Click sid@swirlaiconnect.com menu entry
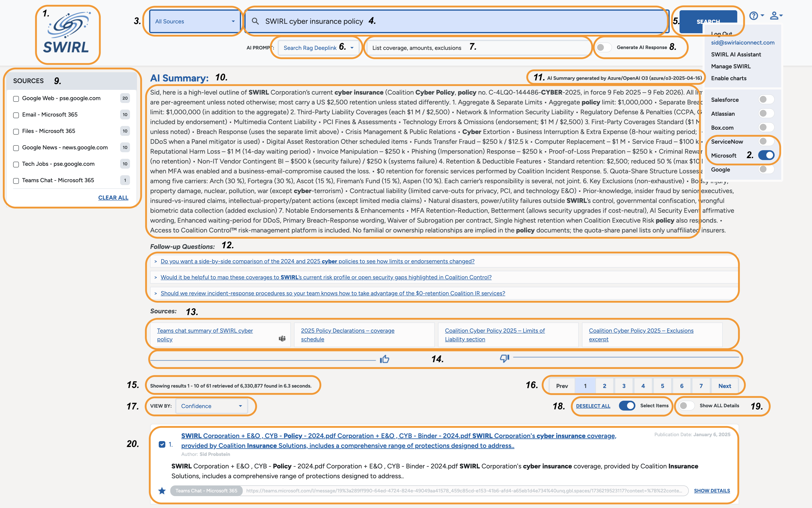This screenshot has width=812, height=508. 742,43
